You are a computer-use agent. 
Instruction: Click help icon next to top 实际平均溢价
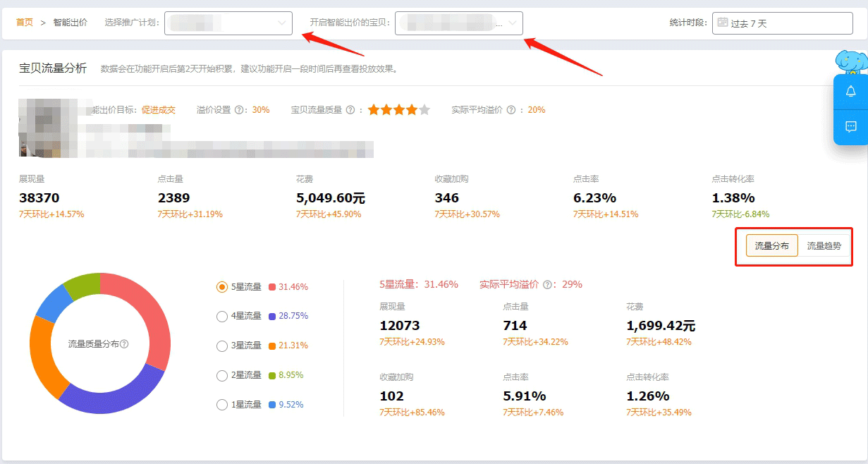point(511,110)
